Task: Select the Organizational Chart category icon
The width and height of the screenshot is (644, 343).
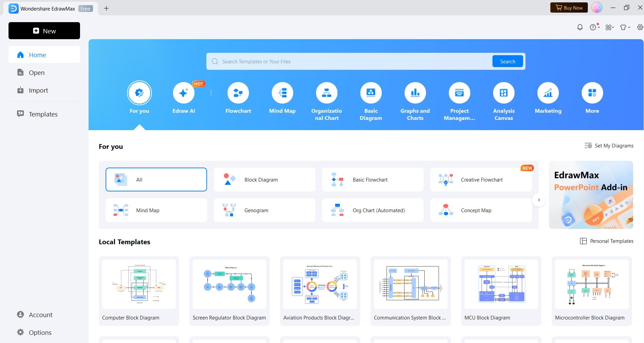Action: pos(327,93)
